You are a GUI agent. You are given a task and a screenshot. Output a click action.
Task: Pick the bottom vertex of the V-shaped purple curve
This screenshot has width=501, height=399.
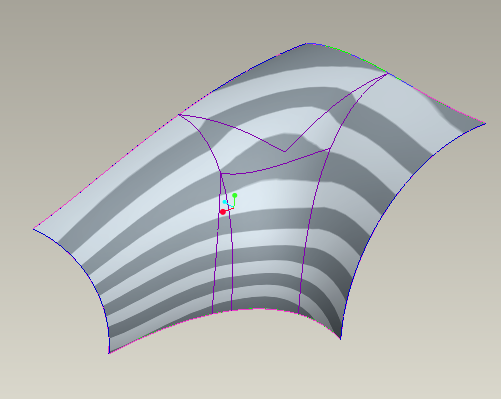(x=285, y=152)
